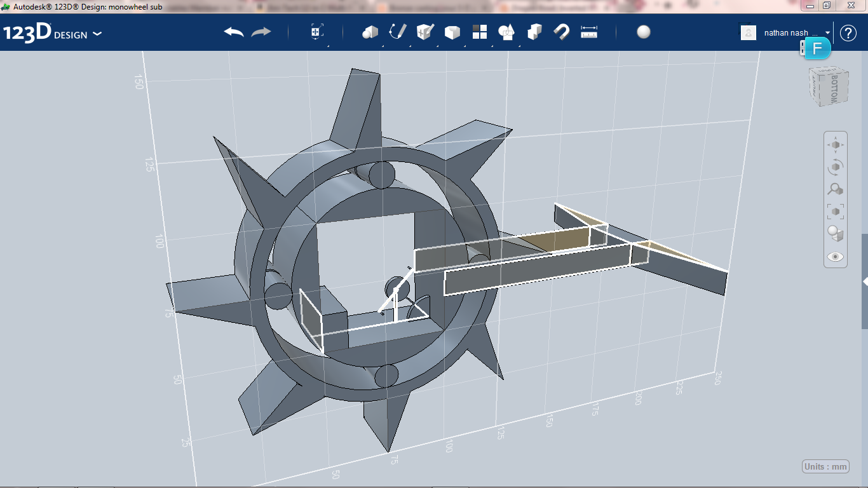Click the Orbit icon in the navigation bar

tap(835, 167)
